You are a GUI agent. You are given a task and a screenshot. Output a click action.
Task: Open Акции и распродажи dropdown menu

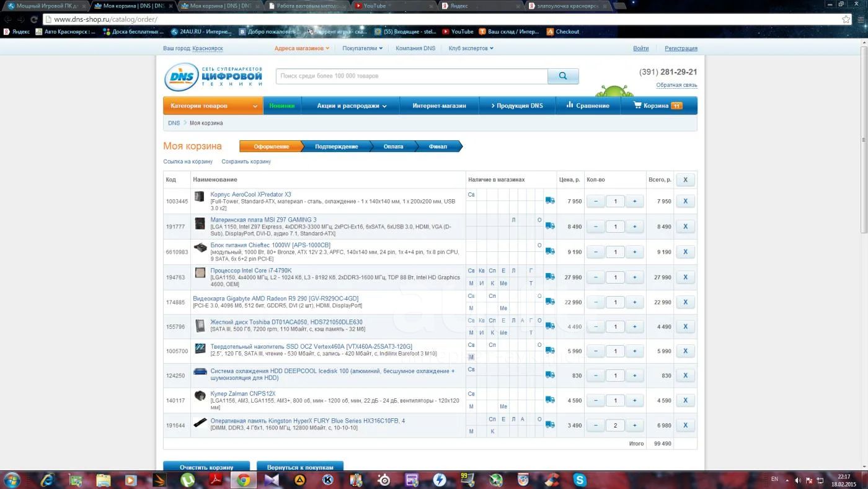(351, 105)
